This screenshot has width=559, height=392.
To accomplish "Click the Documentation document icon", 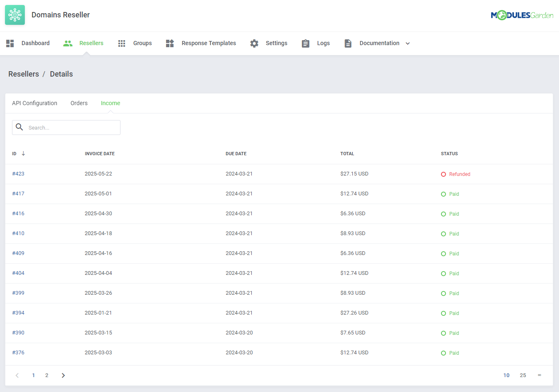I will (x=348, y=43).
